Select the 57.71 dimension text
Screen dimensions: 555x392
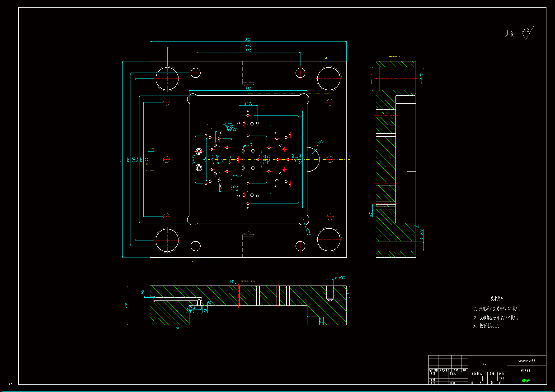click(x=248, y=104)
